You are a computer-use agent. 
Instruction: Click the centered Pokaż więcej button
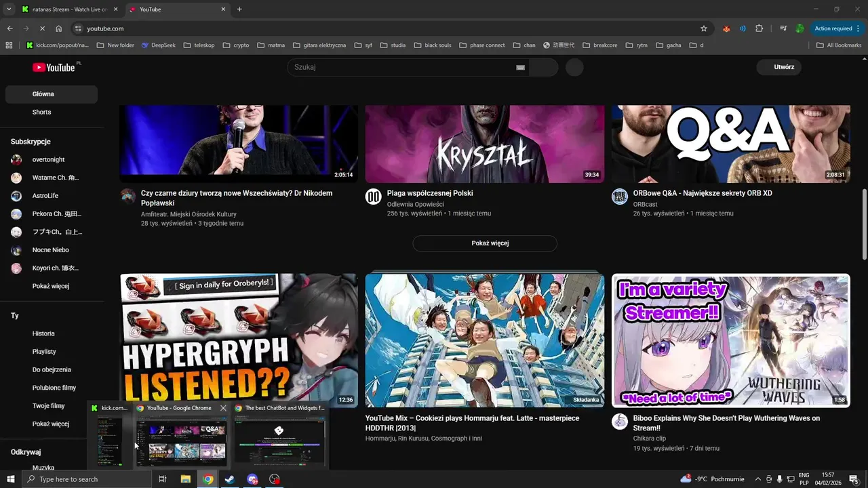(485, 243)
